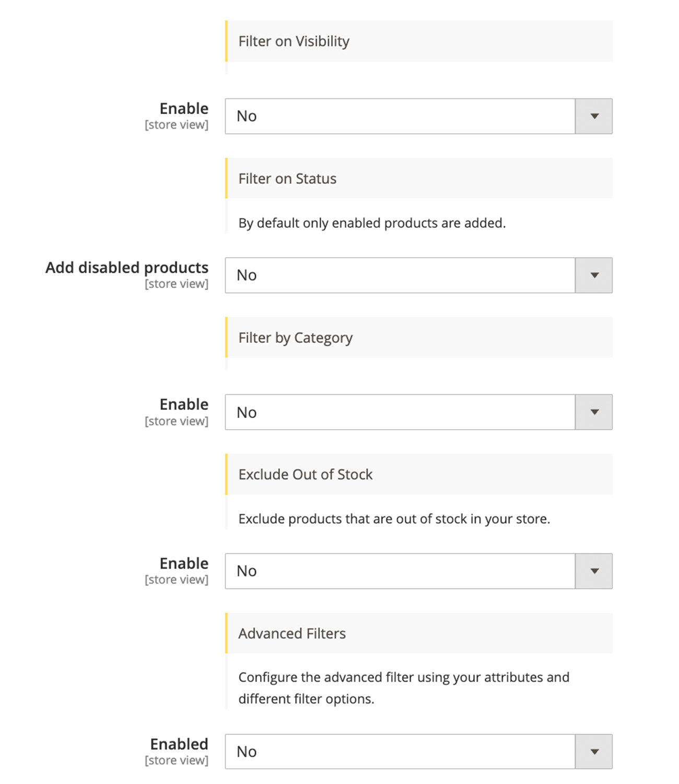Viewport: 679px width, 784px height.
Task: Click the arrow of the Filter on Visibility Enable dropdown
Action: click(x=594, y=116)
